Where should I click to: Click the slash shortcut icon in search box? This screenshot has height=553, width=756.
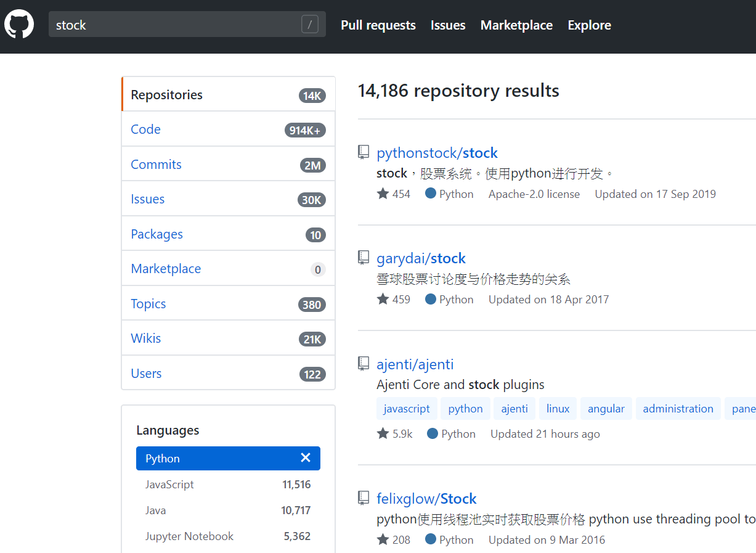click(310, 25)
